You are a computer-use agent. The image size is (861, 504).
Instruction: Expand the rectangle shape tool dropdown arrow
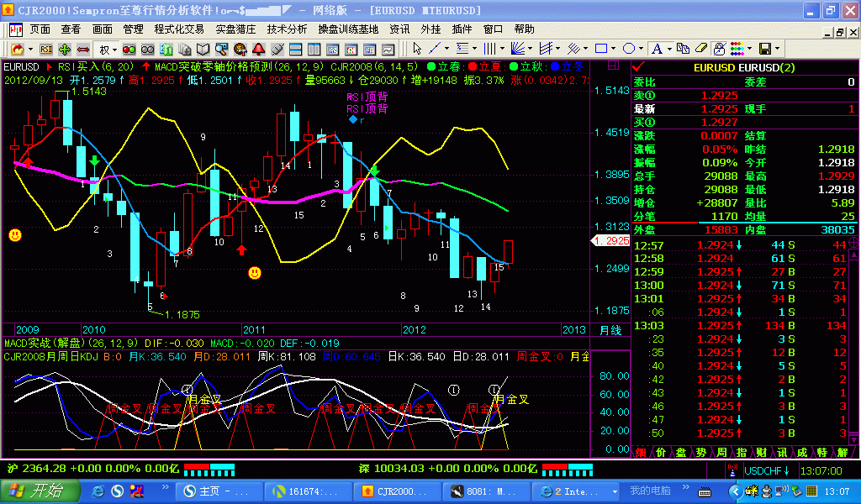click(614, 50)
